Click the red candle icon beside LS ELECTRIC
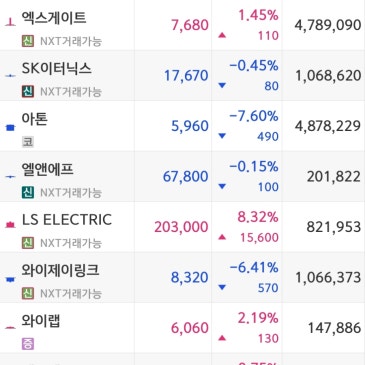 click(x=10, y=225)
